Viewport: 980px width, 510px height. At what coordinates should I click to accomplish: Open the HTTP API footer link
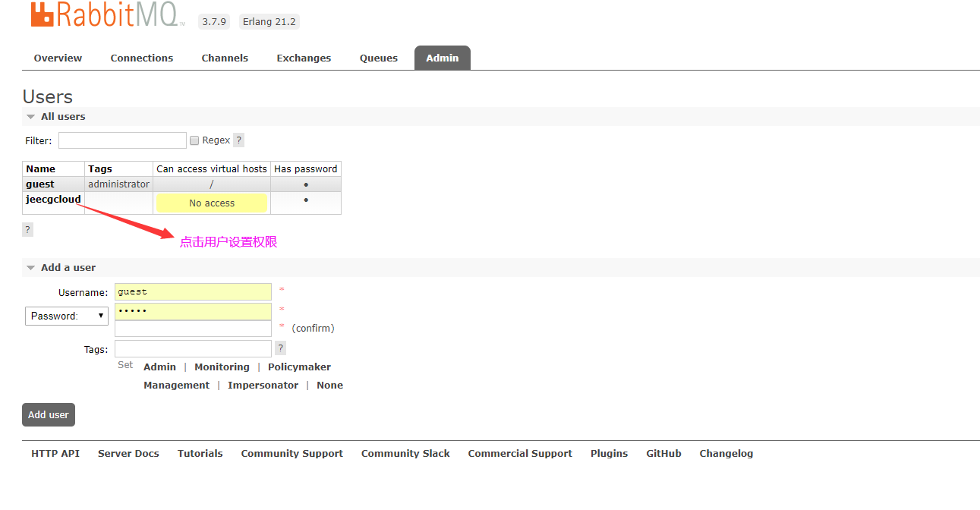click(55, 454)
